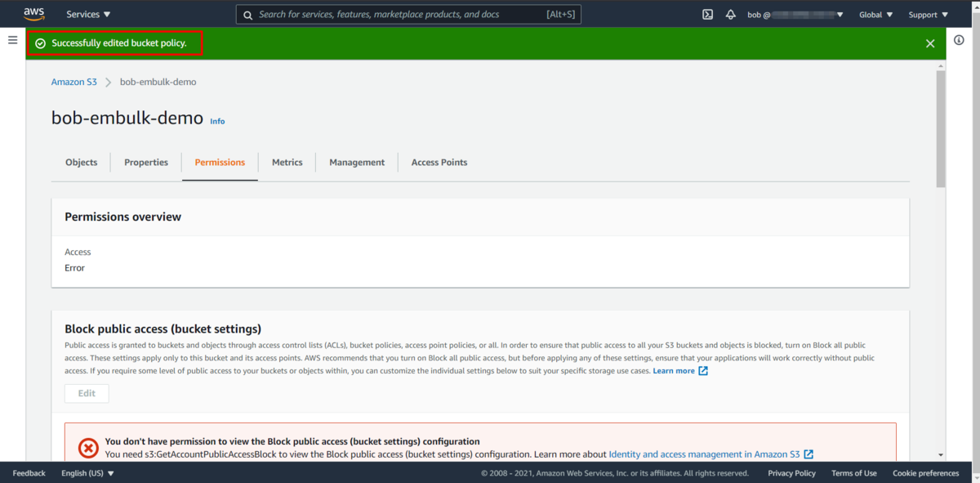Open the Cookie preferences footer link
Viewport: 980px width, 483px height.
pos(926,473)
